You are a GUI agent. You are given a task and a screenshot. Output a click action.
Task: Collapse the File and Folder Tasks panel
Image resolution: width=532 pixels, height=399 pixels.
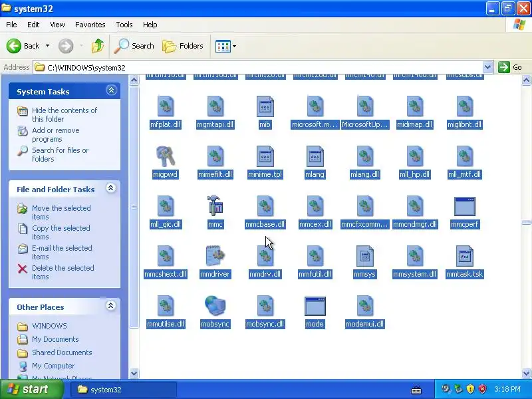[110, 188]
